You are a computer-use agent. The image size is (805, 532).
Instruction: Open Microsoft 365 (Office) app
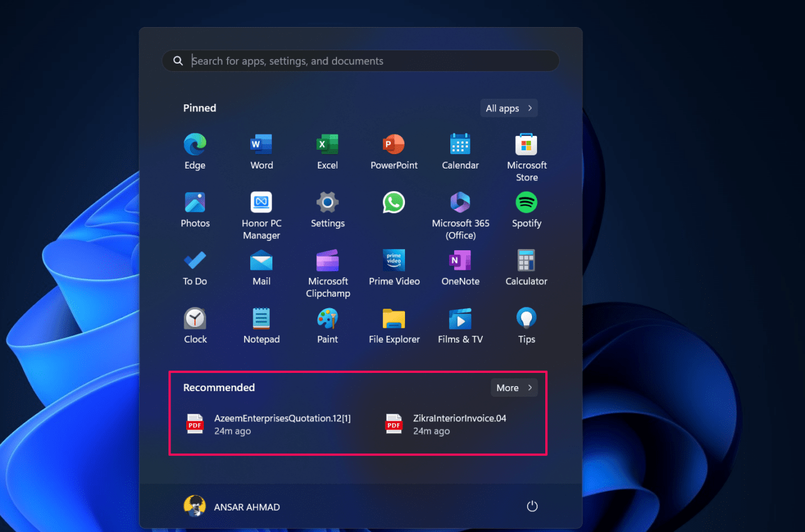[460, 202]
